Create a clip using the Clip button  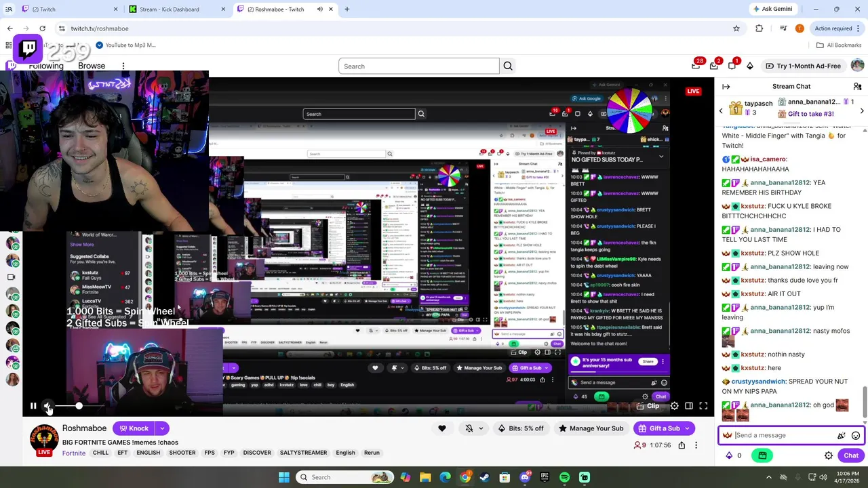pyautogui.click(x=648, y=406)
